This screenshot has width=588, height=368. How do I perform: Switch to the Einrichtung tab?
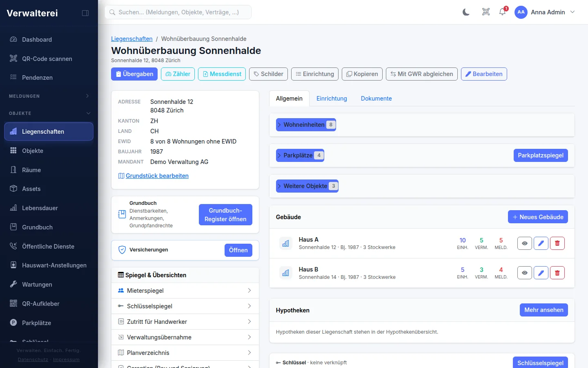tap(332, 99)
